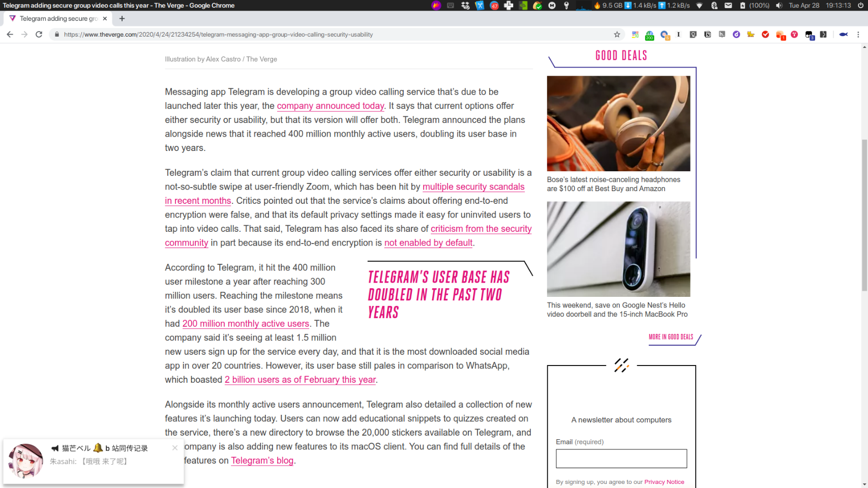868x488 pixels.
Task: Open the Notion web clipper extension
Action: pos(707,35)
